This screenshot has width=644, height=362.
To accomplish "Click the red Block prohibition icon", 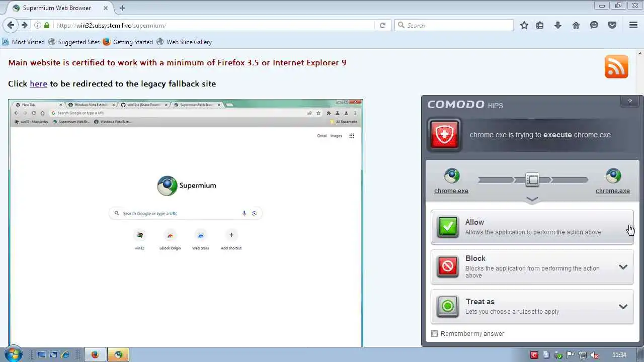I will (448, 266).
